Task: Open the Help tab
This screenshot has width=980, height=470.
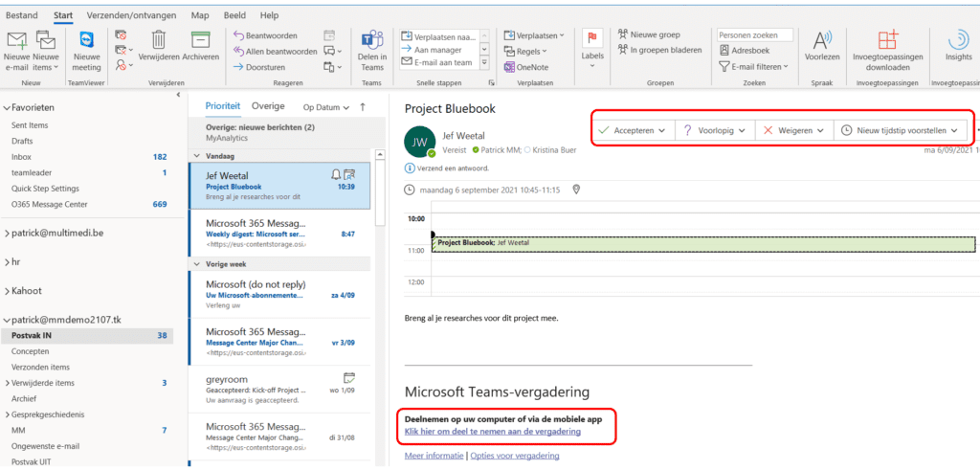Action: [x=269, y=15]
